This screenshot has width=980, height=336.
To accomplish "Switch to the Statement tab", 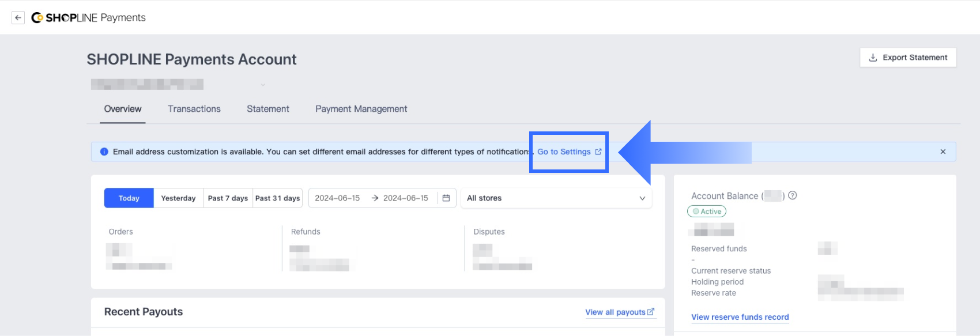I will pyautogui.click(x=268, y=109).
